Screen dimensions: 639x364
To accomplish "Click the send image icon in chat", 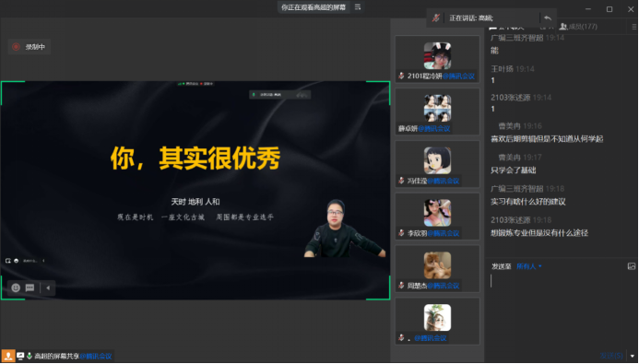I will tap(632, 266).
